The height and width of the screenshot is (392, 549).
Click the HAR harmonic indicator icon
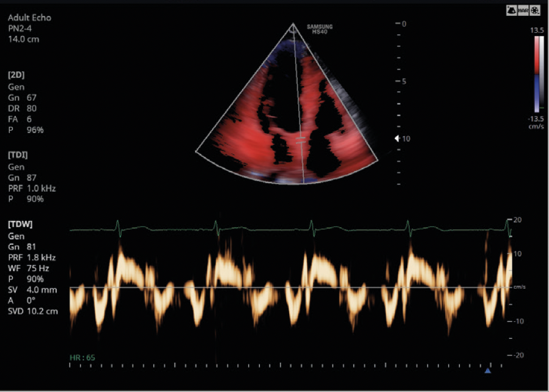[523, 10]
